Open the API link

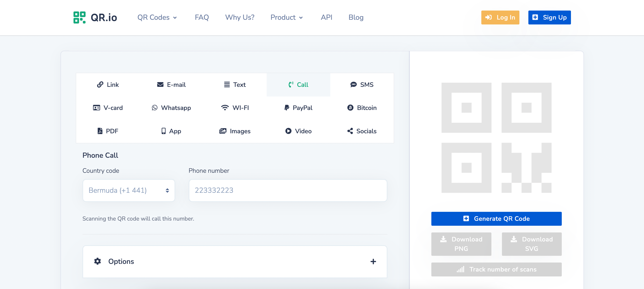click(326, 17)
